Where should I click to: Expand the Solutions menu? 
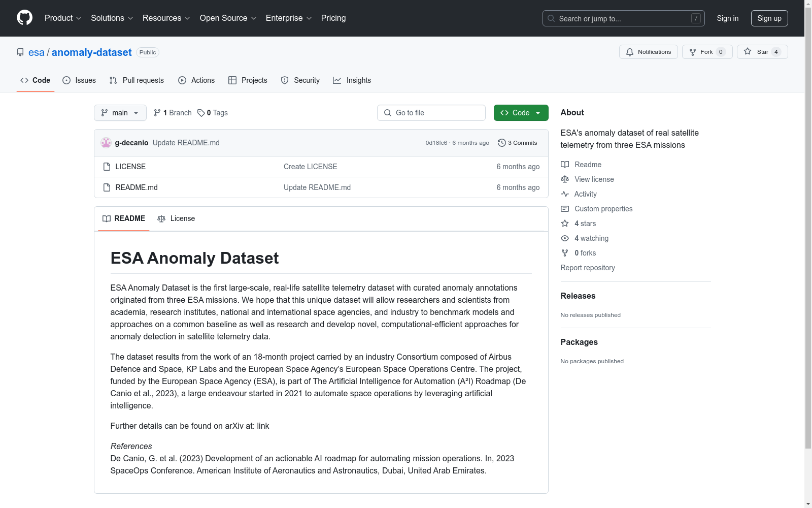point(112,18)
